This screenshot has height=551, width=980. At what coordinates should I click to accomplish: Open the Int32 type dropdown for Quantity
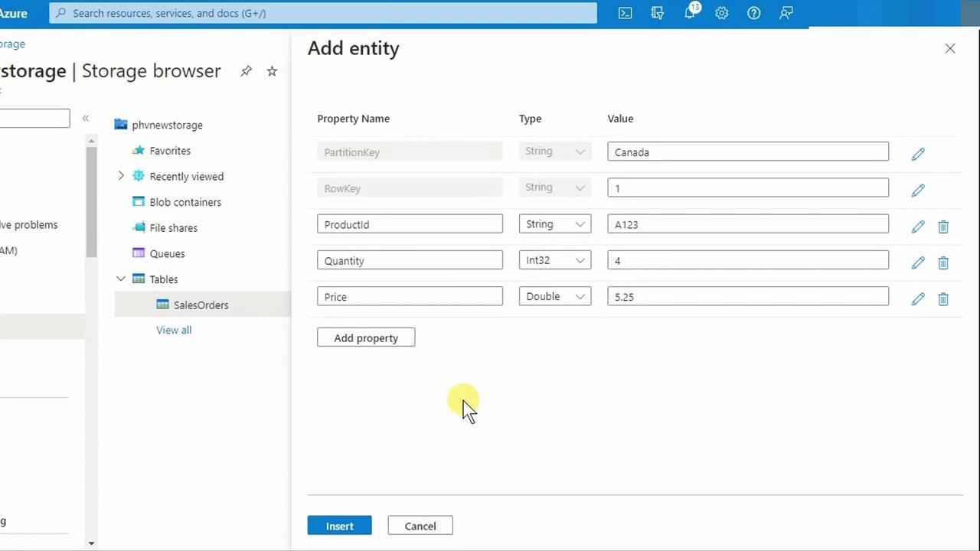click(555, 260)
